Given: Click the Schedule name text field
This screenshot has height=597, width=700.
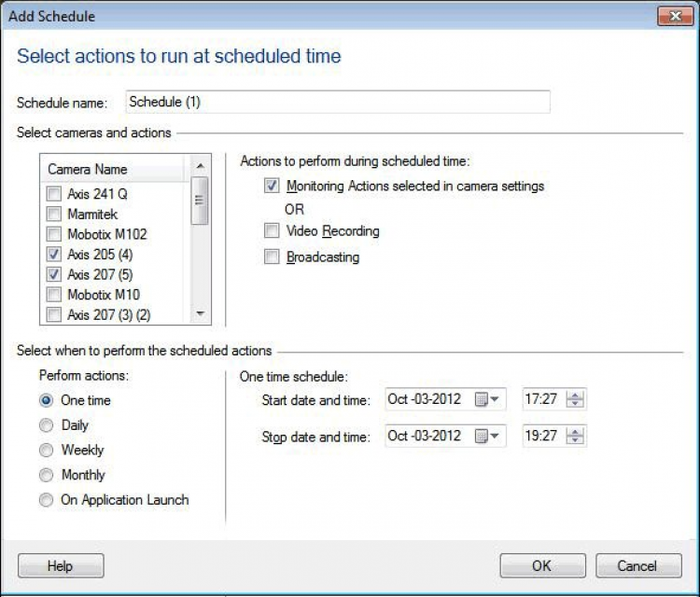Looking at the screenshot, I should 337,102.
